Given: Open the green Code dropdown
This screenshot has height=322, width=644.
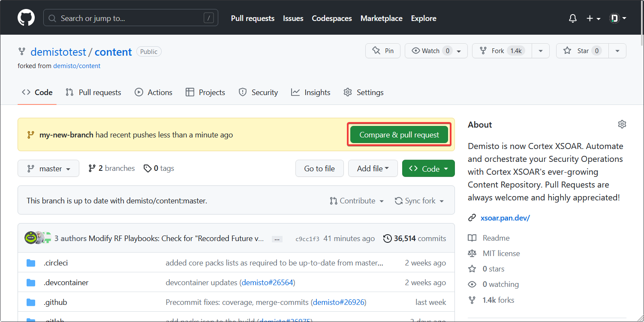Looking at the screenshot, I should [428, 169].
